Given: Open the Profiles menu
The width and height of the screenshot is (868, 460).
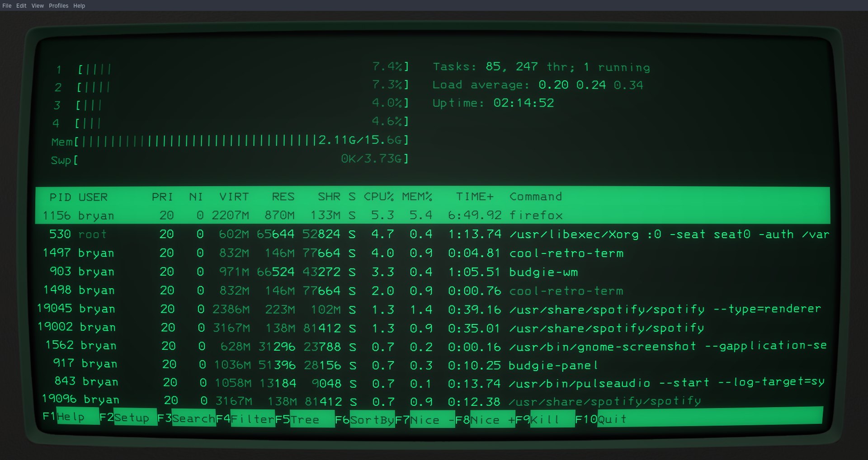Looking at the screenshot, I should pos(59,6).
